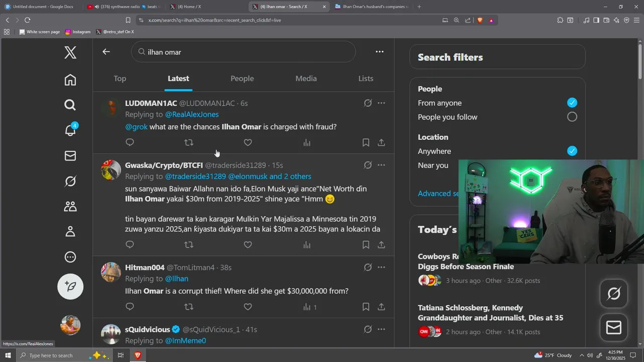The height and width of the screenshot is (362, 644).
Task: Open floating Grok button
Action: pos(614,294)
